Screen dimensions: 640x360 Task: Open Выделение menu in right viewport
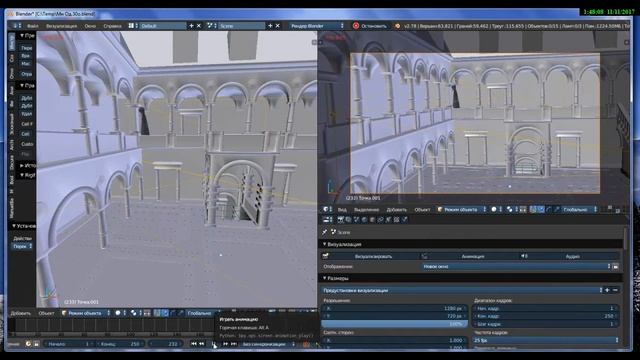click(x=366, y=209)
